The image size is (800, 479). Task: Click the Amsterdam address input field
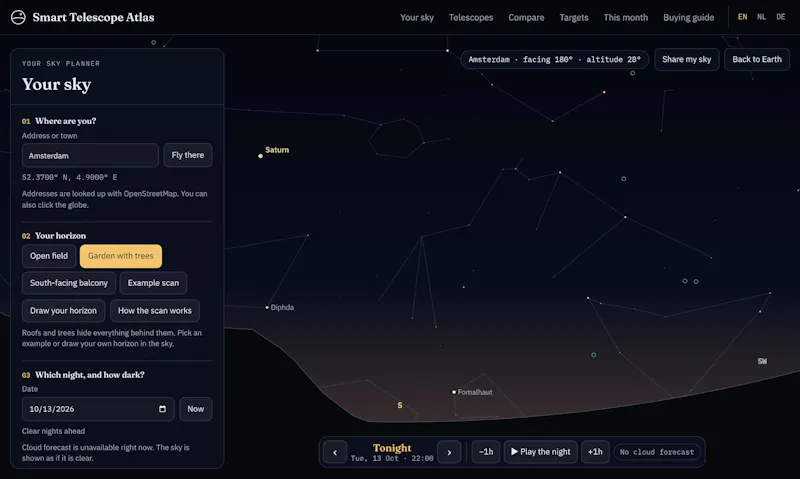point(90,155)
